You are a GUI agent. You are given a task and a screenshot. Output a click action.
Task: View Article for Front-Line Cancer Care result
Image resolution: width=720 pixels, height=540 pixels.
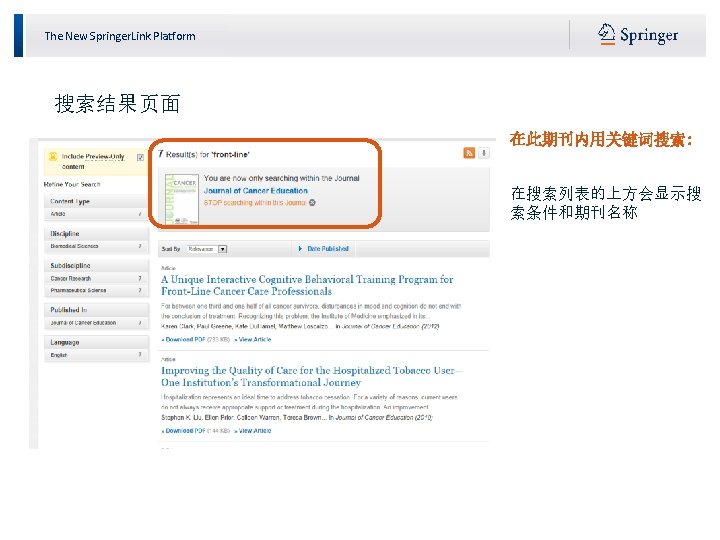pyautogui.click(x=253, y=339)
